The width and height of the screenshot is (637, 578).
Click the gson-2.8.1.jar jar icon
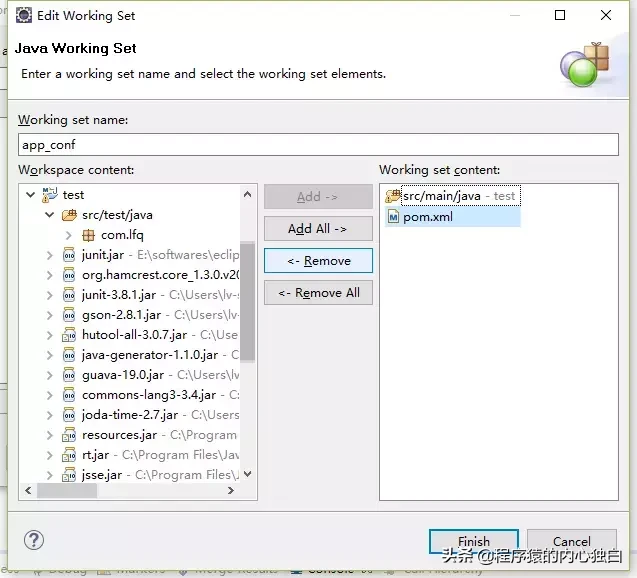[x=69, y=315]
